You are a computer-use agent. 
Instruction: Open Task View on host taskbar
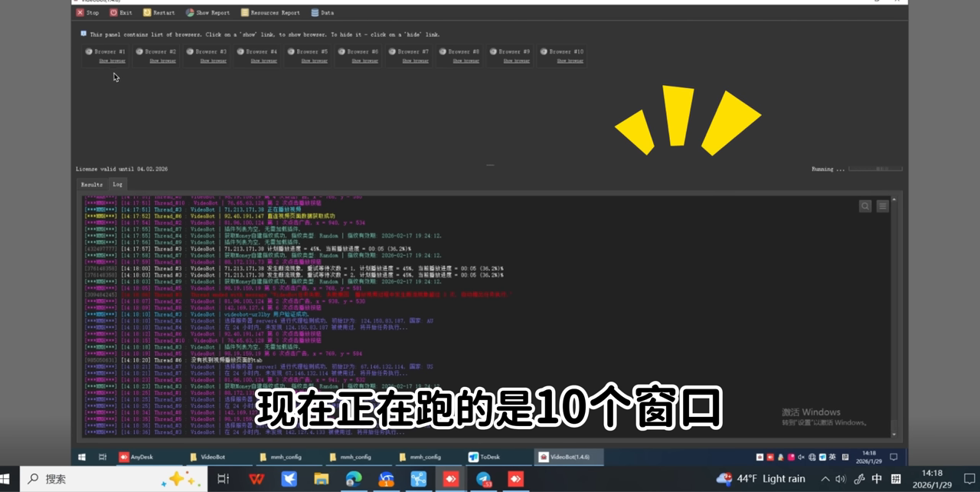[x=223, y=479]
